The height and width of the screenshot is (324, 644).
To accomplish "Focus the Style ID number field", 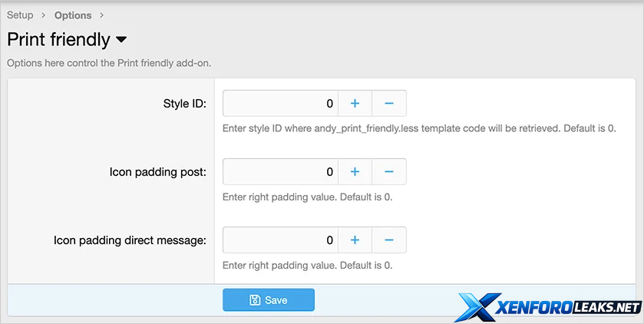I will 280,103.
